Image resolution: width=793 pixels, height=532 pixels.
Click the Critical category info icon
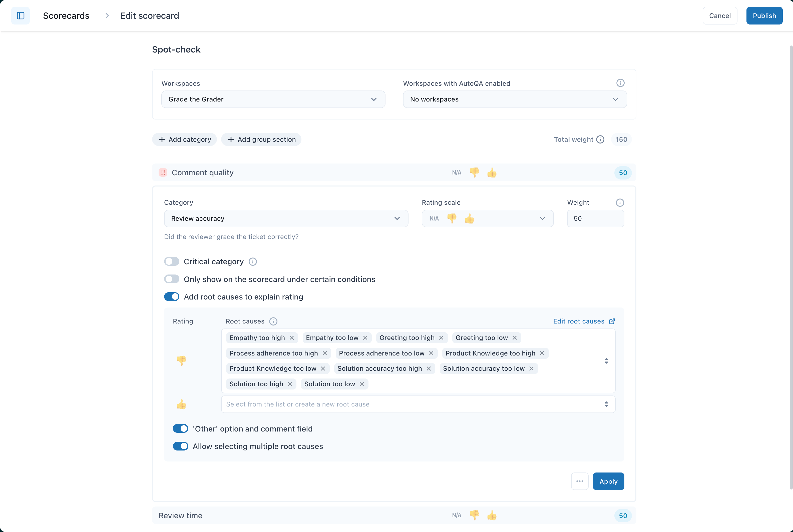pyautogui.click(x=253, y=261)
